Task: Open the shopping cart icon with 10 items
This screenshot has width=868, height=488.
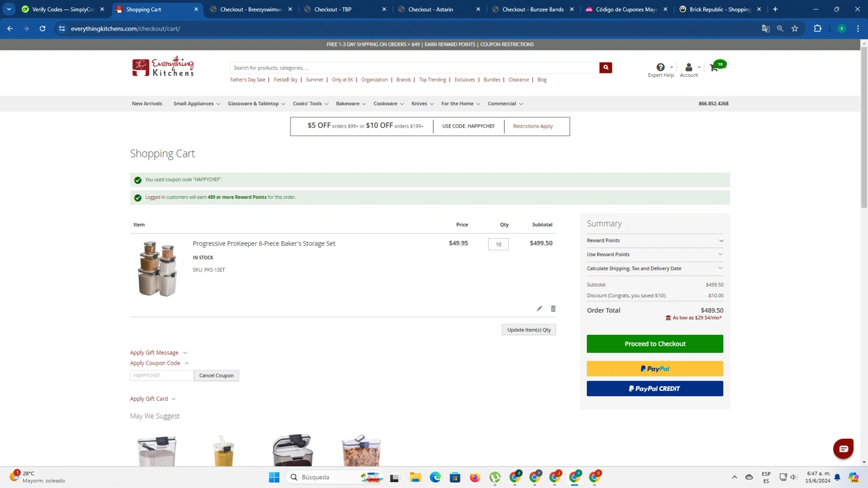Action: pyautogui.click(x=717, y=66)
